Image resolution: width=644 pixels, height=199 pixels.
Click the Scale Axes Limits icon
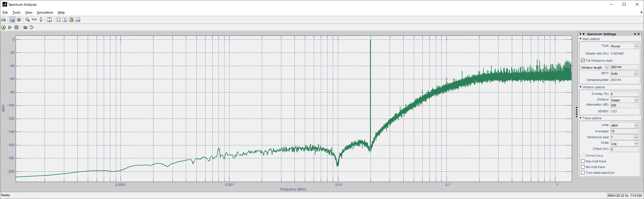pyautogui.click(x=49, y=20)
